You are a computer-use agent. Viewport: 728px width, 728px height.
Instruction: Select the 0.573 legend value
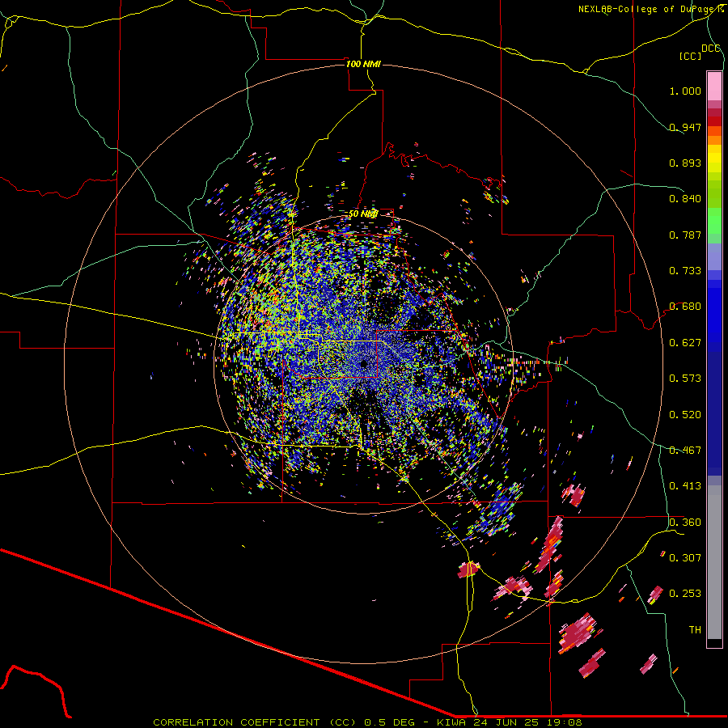pos(685,379)
